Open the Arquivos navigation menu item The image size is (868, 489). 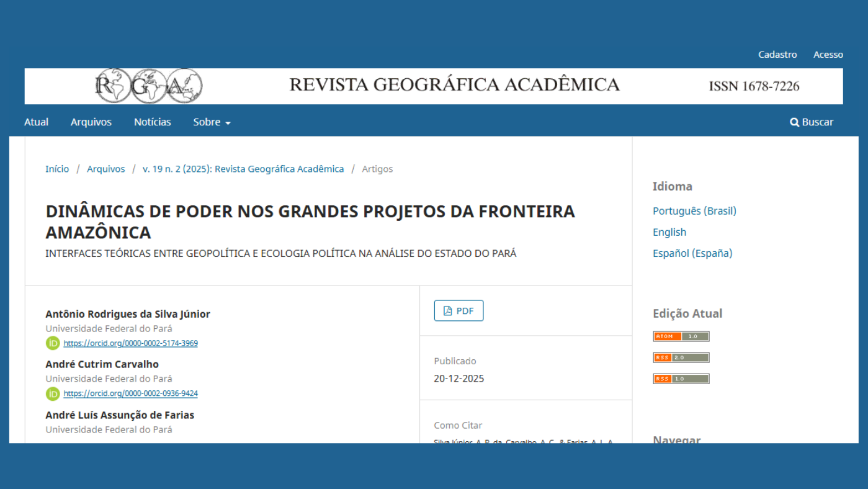[x=91, y=122]
